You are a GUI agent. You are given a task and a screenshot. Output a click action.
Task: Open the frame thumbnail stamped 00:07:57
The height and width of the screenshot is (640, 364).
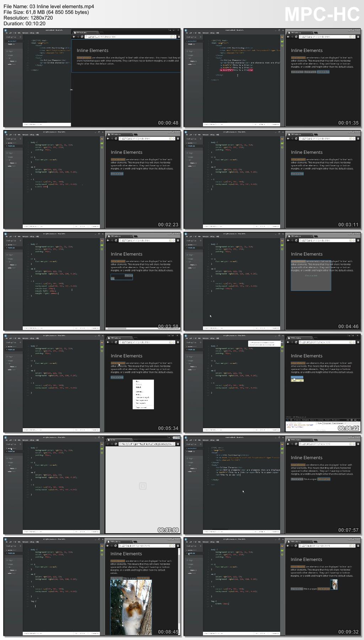coord(272,485)
